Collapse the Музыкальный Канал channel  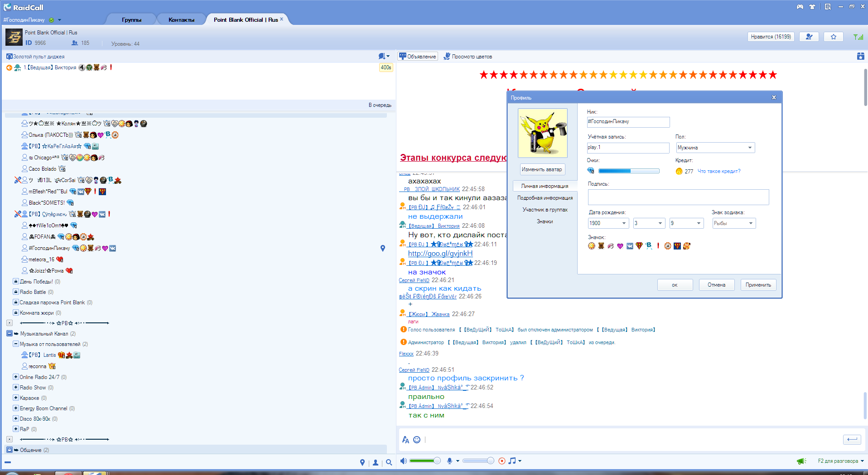click(x=10, y=333)
